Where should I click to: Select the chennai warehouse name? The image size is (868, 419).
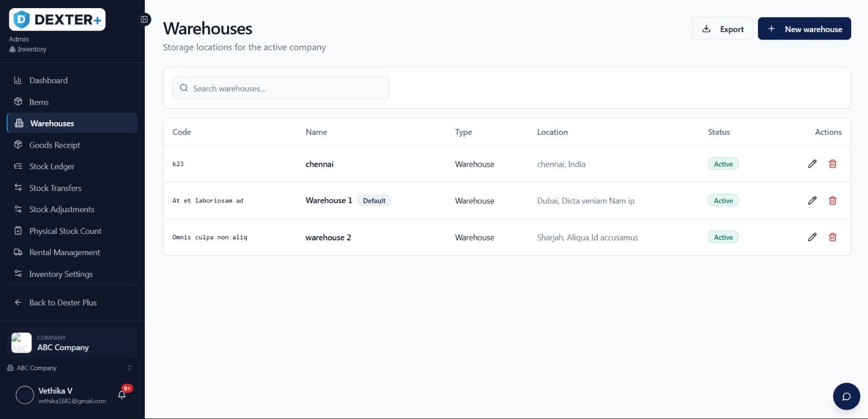320,164
